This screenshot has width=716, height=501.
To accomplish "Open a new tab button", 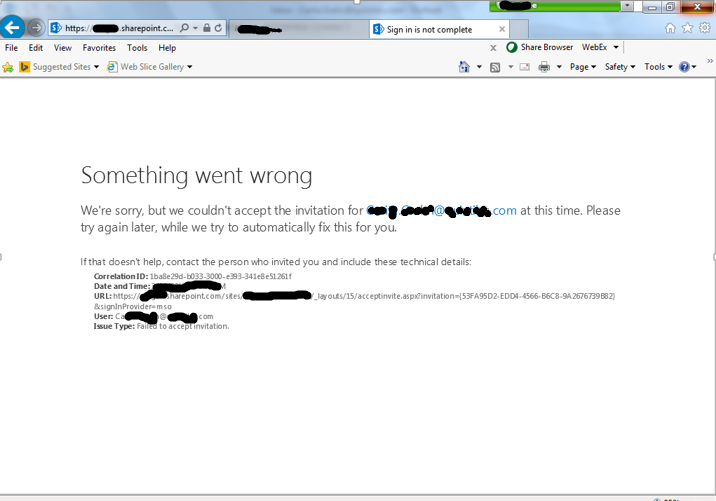I will point(519,30).
